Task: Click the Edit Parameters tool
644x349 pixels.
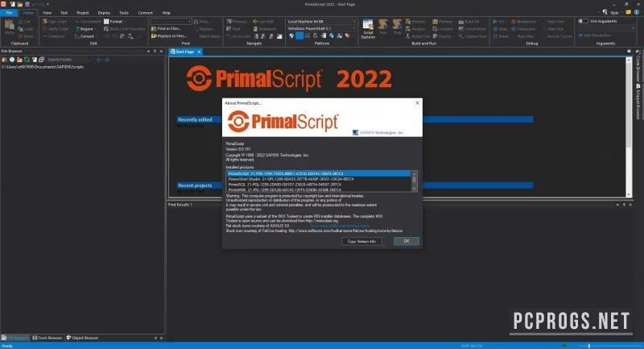Action: point(594,35)
